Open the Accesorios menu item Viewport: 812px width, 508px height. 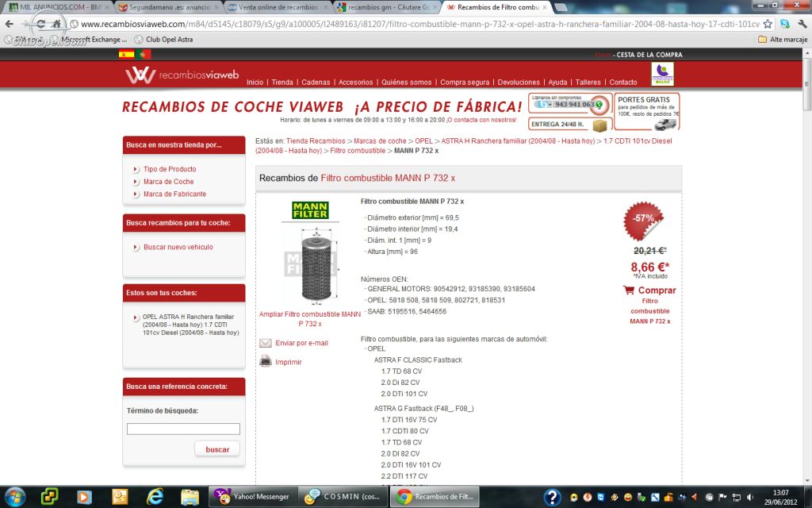click(356, 82)
